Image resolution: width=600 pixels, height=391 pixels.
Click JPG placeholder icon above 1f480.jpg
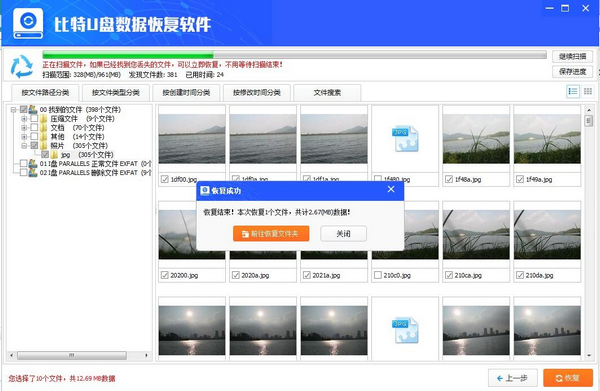pyautogui.click(x=405, y=139)
